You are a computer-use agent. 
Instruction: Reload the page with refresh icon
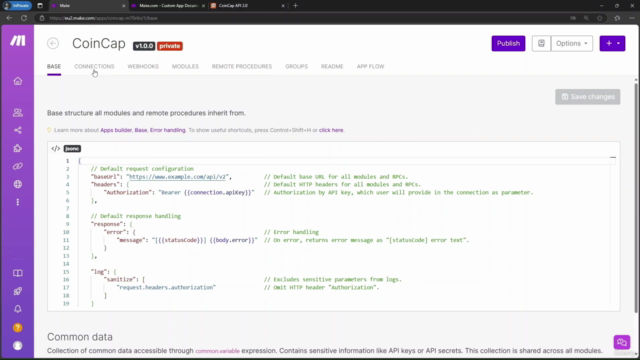click(24, 18)
